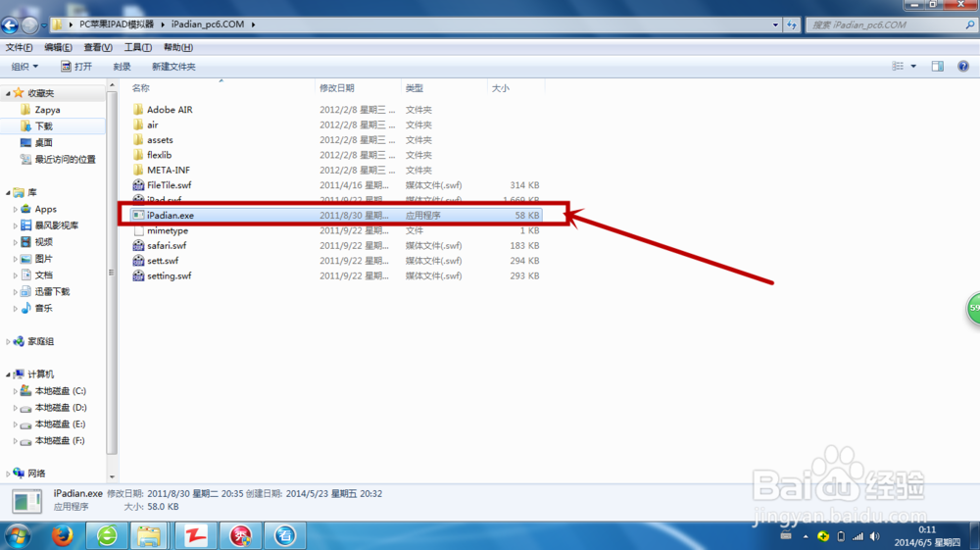
Task: Collapse the 库 libraries group
Action: click(8, 192)
